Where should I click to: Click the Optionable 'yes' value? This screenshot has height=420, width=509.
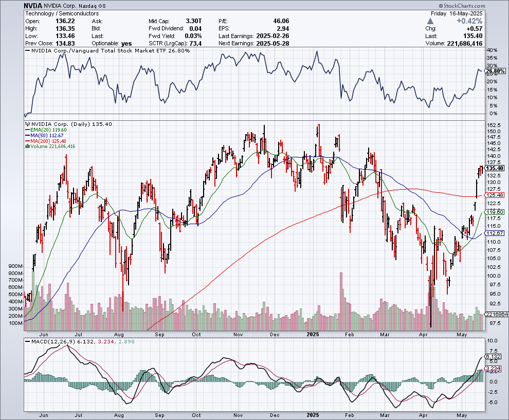(126, 44)
